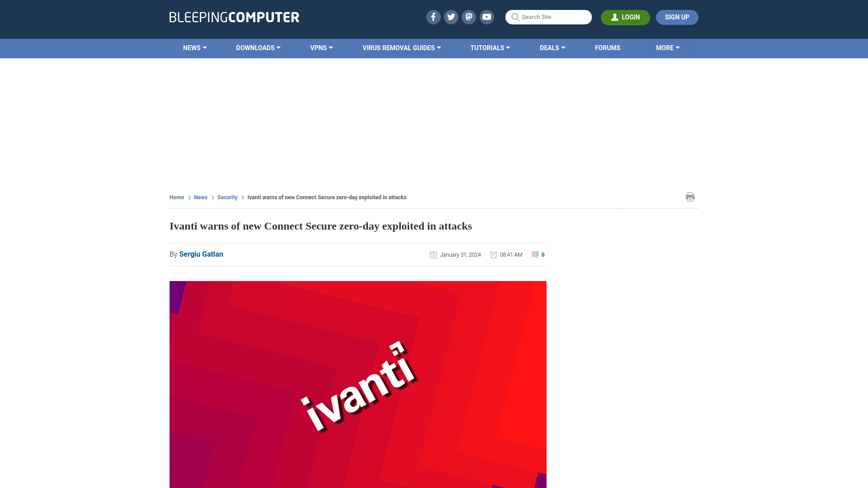
Task: Select the FORUMS menu tab
Action: click(608, 47)
